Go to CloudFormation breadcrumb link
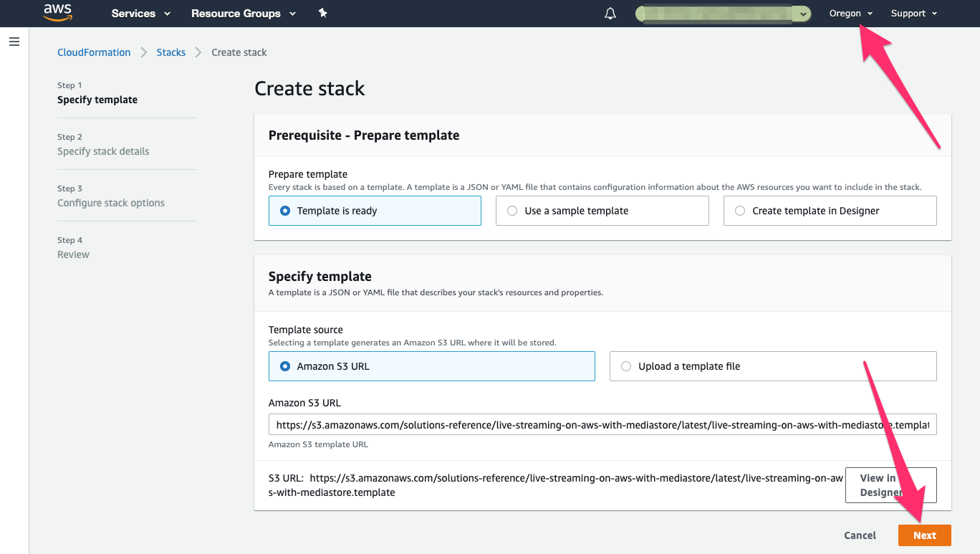Image resolution: width=980 pixels, height=554 pixels. point(94,52)
